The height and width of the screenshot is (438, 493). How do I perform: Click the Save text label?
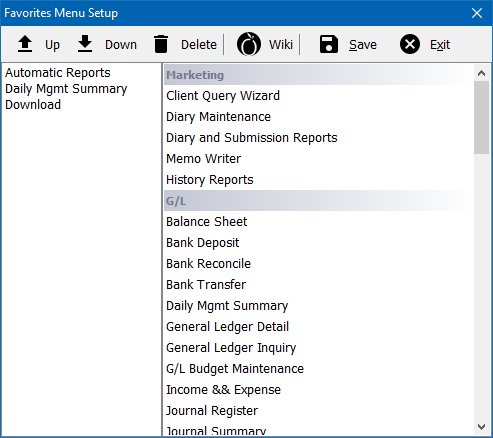363,45
